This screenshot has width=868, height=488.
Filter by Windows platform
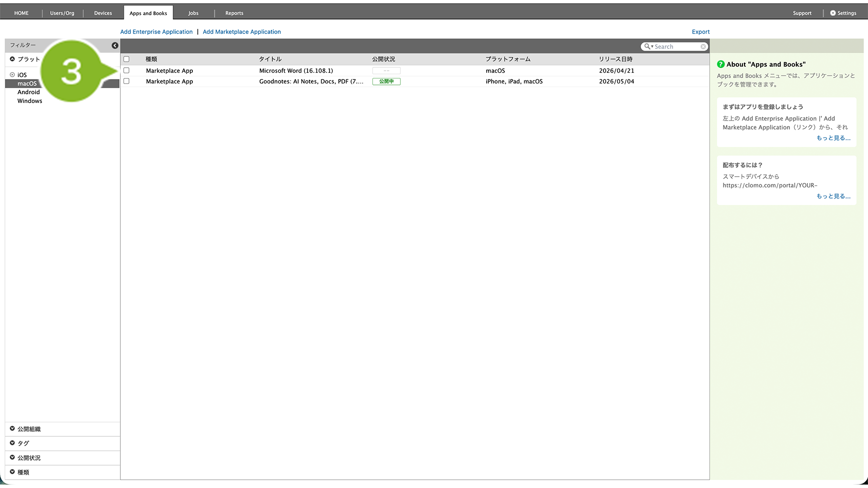point(30,101)
